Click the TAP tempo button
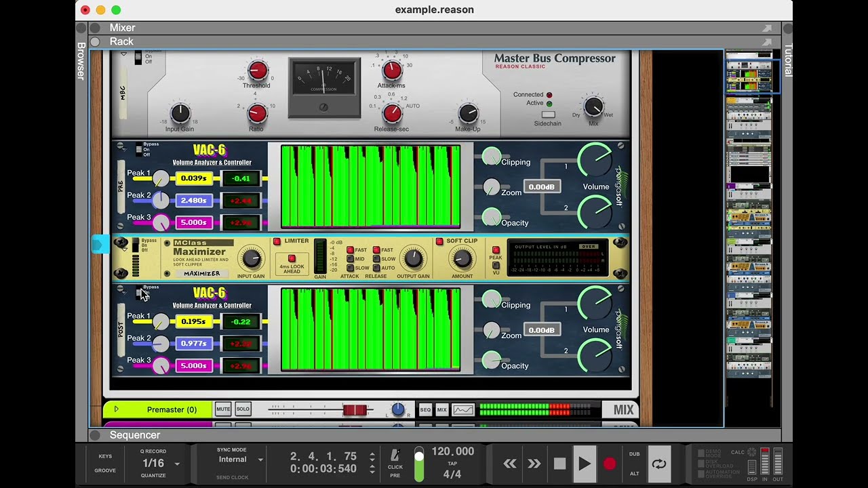868x488 pixels. coord(452,464)
